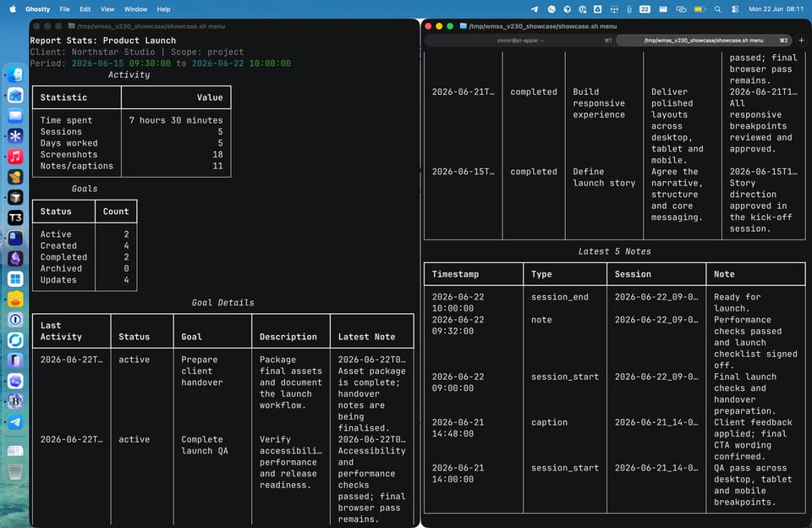Click the linked-chain icon in the menu bar

tap(681, 8)
